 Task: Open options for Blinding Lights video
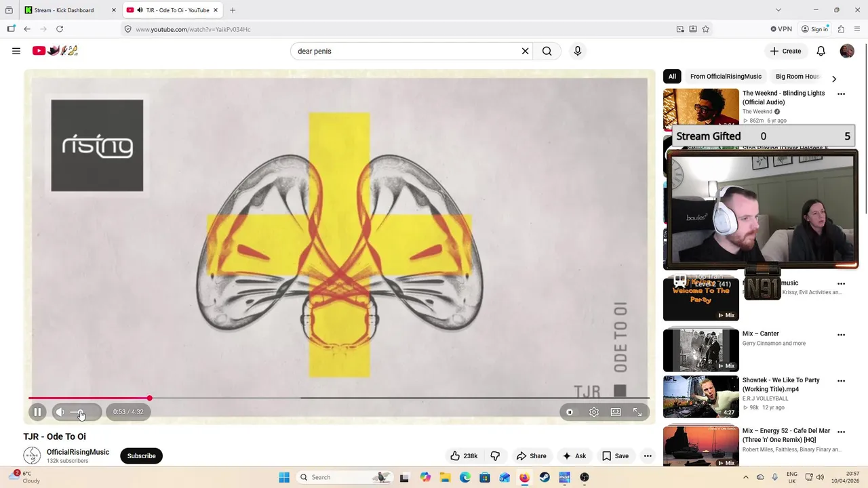842,94
